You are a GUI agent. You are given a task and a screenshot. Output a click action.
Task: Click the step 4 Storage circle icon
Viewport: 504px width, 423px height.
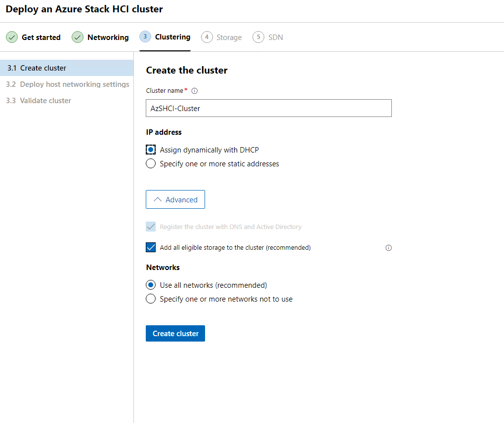(207, 38)
